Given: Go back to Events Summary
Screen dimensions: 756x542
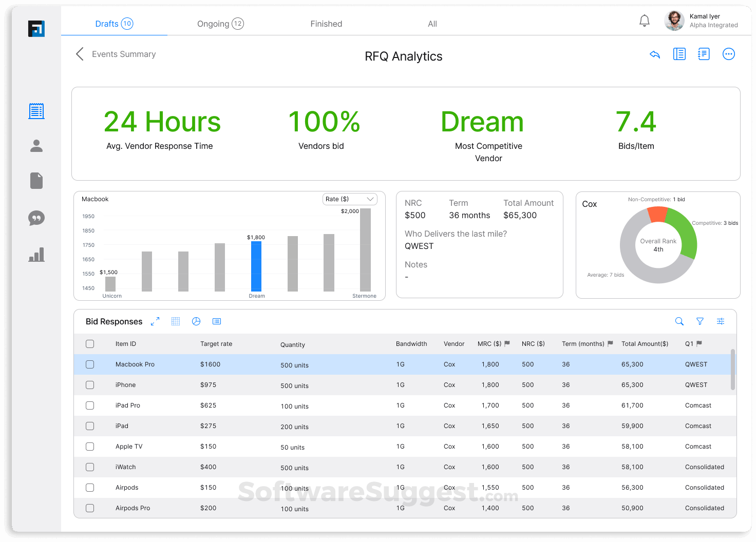Looking at the screenshot, I should coord(115,53).
